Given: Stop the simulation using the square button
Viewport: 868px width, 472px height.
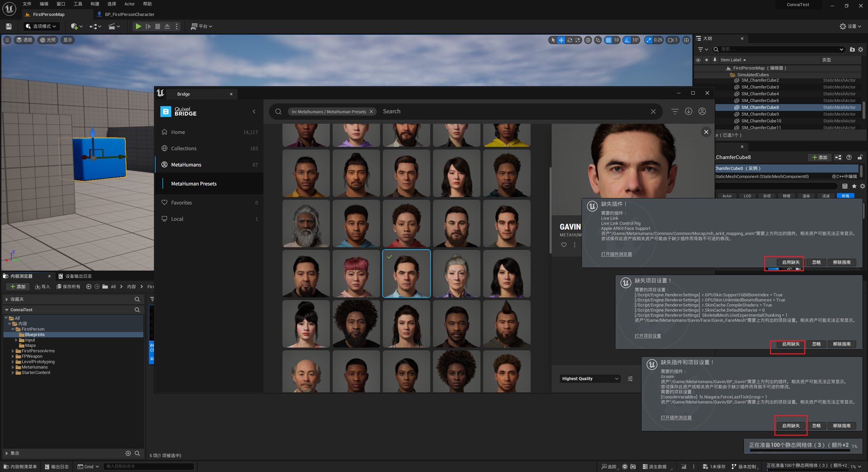Looking at the screenshot, I should tap(158, 26).
